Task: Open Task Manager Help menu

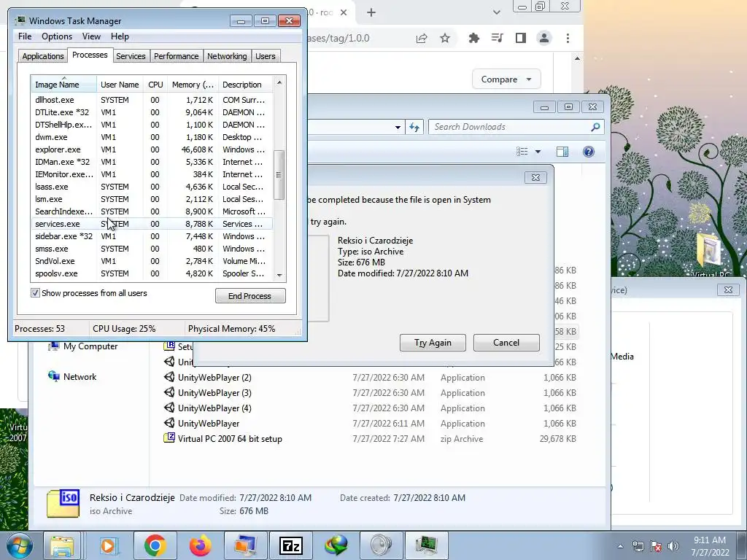Action: click(x=120, y=36)
